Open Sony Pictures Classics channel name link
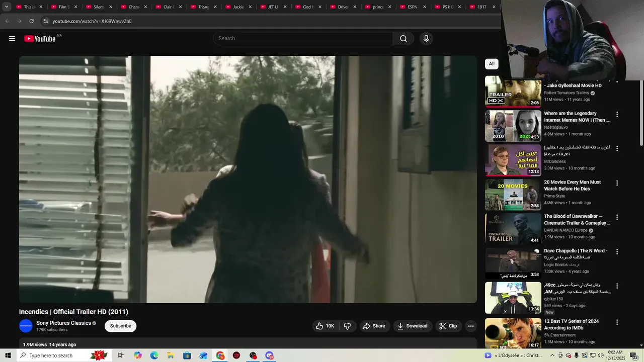644x362 pixels. (x=63, y=323)
